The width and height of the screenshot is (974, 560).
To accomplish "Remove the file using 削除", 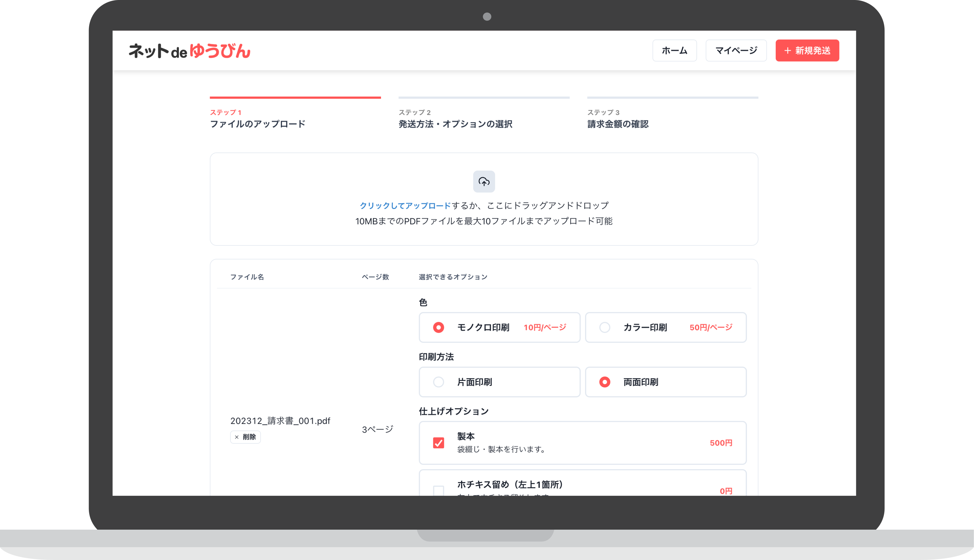I will [x=245, y=437].
